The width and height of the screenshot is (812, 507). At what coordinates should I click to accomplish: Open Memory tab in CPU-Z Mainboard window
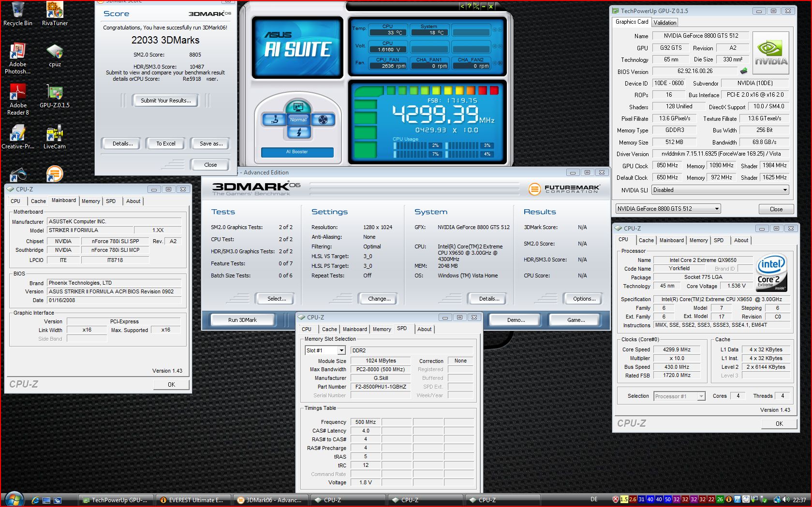point(90,201)
